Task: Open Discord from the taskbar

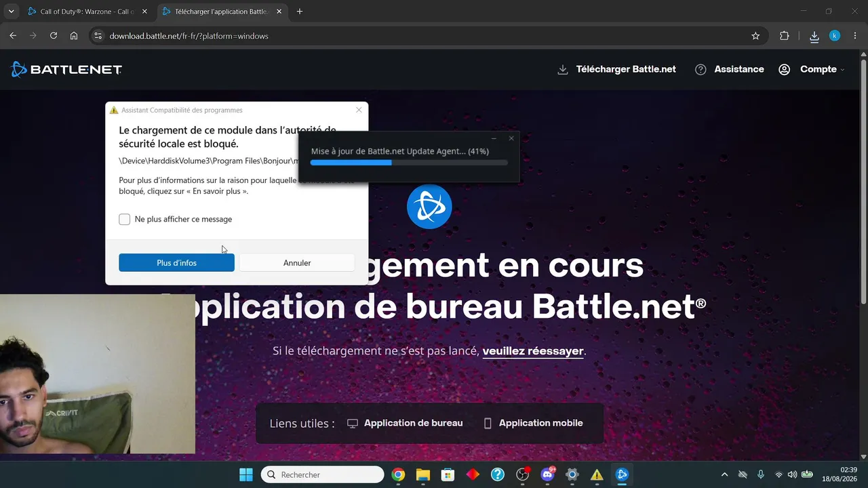Action: pyautogui.click(x=547, y=474)
